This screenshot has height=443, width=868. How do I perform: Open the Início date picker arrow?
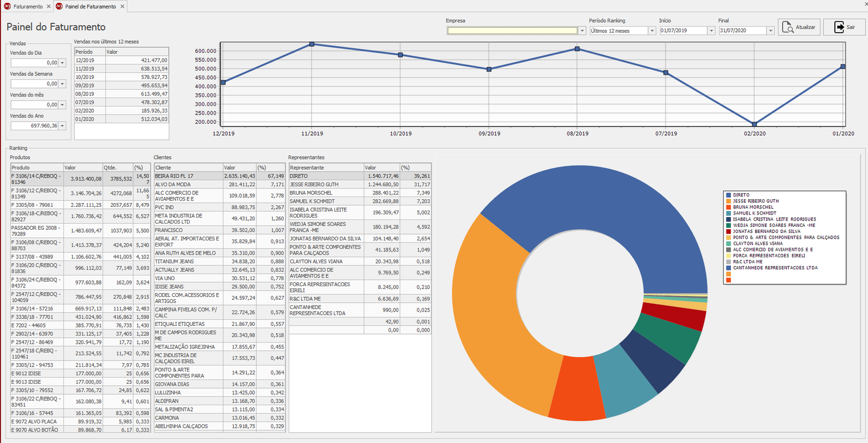[x=711, y=31]
